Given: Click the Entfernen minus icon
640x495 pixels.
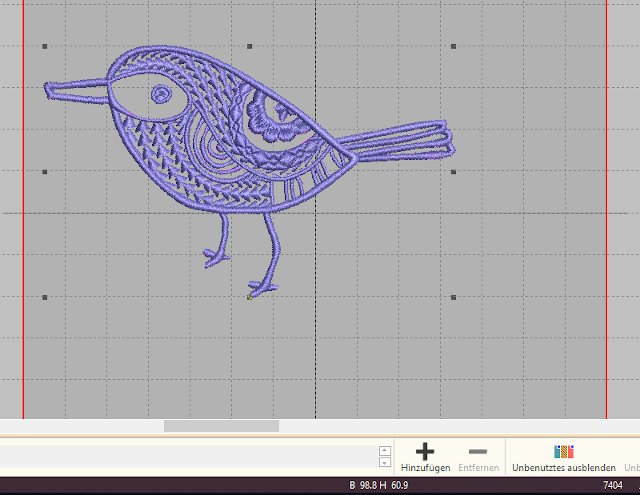Looking at the screenshot, I should [x=478, y=451].
